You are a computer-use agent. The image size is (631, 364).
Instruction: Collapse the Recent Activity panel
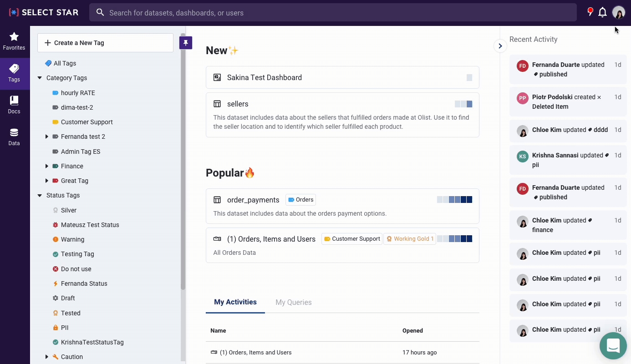[500, 46]
